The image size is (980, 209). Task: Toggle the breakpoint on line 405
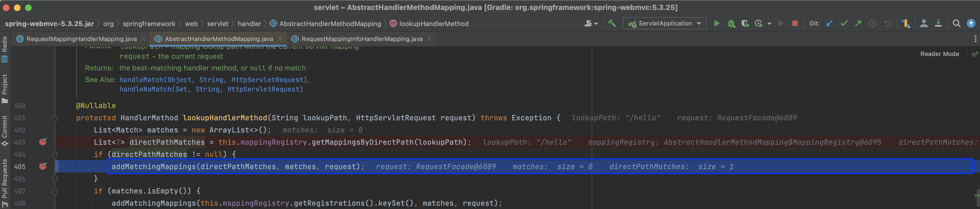43,166
